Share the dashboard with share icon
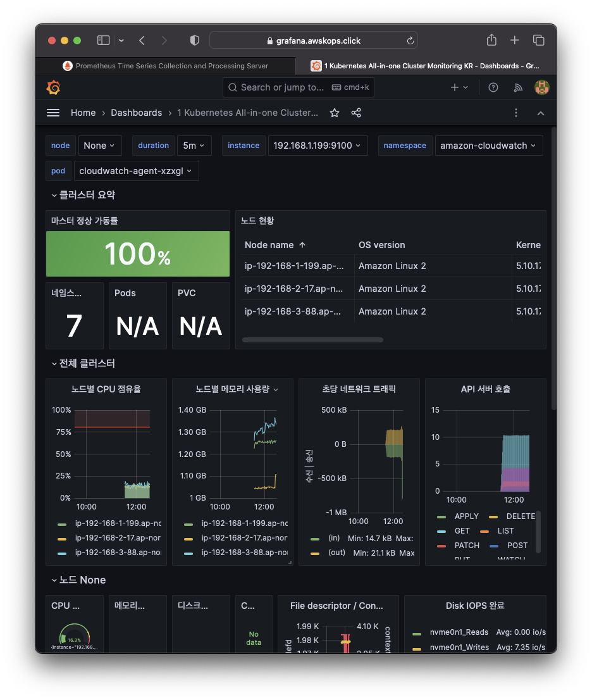This screenshot has height=700, width=592. pyautogui.click(x=356, y=113)
